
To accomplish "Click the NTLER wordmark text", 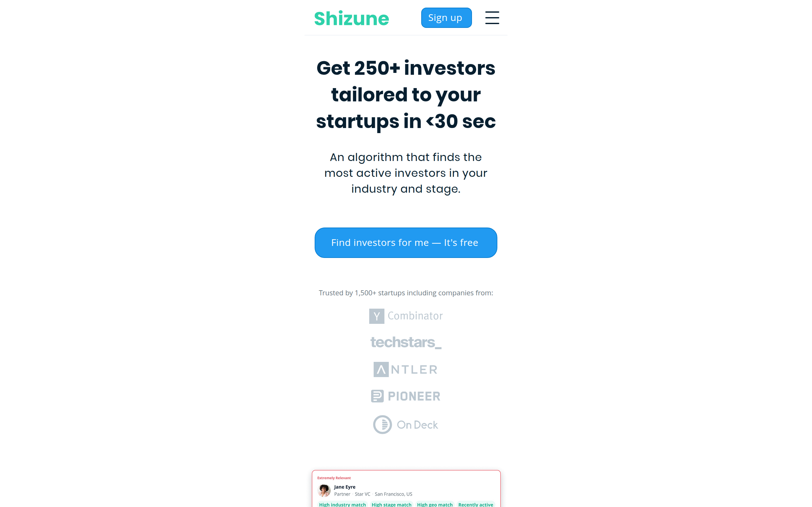I will [x=414, y=369].
